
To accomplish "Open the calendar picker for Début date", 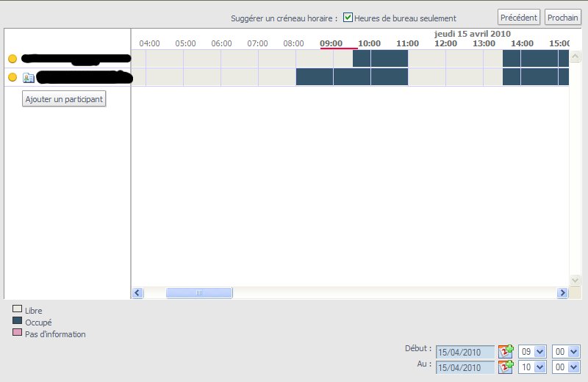I will click(506, 351).
